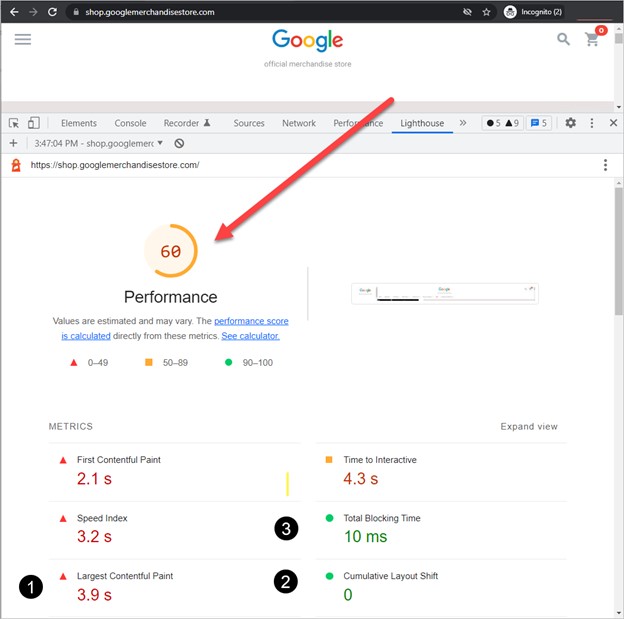Reload the page with the refresh icon
This screenshot has width=624, height=619.
(x=52, y=12)
